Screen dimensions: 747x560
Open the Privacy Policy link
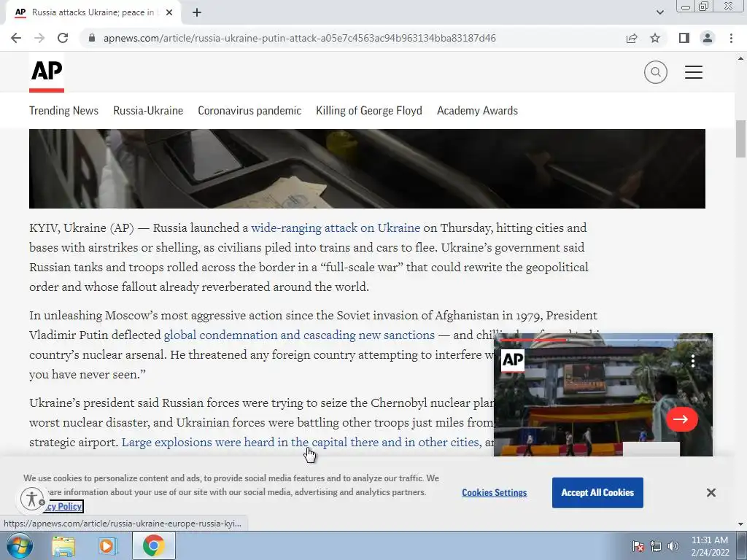(63, 507)
